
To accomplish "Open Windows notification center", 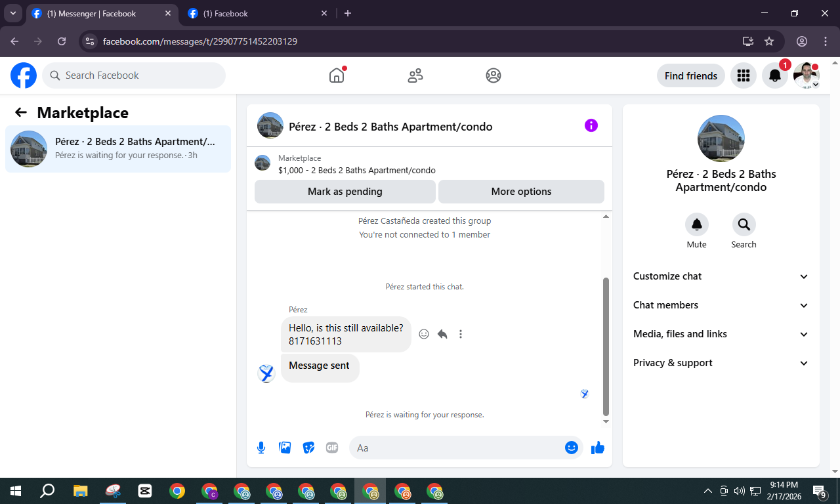I will point(820,491).
